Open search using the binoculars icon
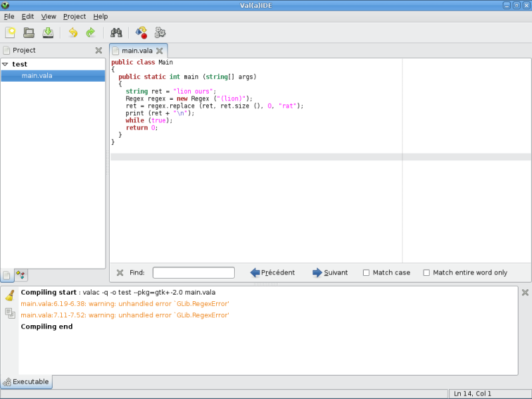 pyautogui.click(x=116, y=33)
